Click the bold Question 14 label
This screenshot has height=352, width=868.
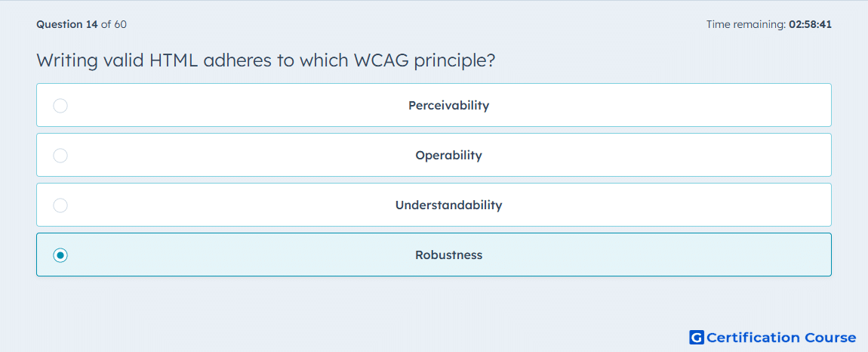67,24
